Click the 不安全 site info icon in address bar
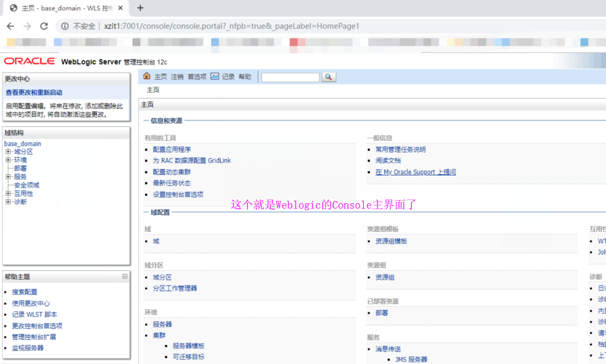This screenshot has height=364, width=606. (65, 25)
